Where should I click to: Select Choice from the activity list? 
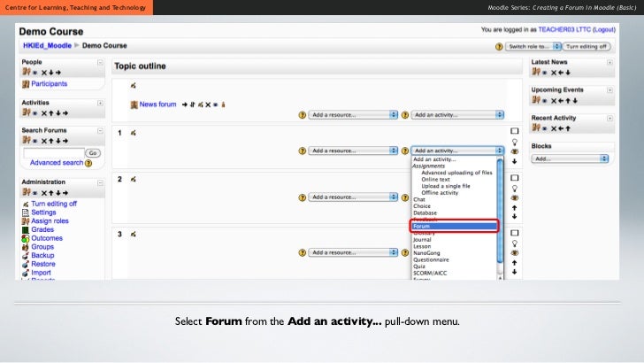pyautogui.click(x=422, y=206)
